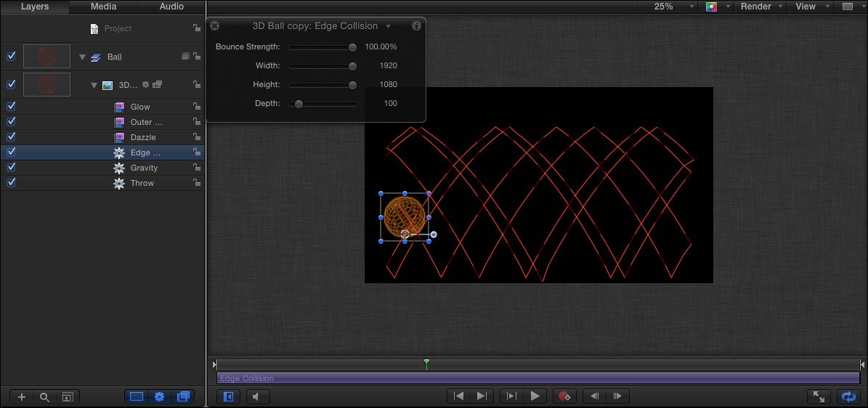Disable the Glow filter checkbox
The image size is (868, 408).
tap(11, 107)
